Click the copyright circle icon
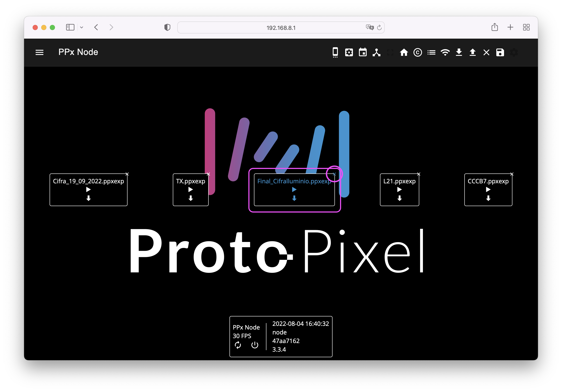Screen dimensions: 562x392 pos(418,52)
